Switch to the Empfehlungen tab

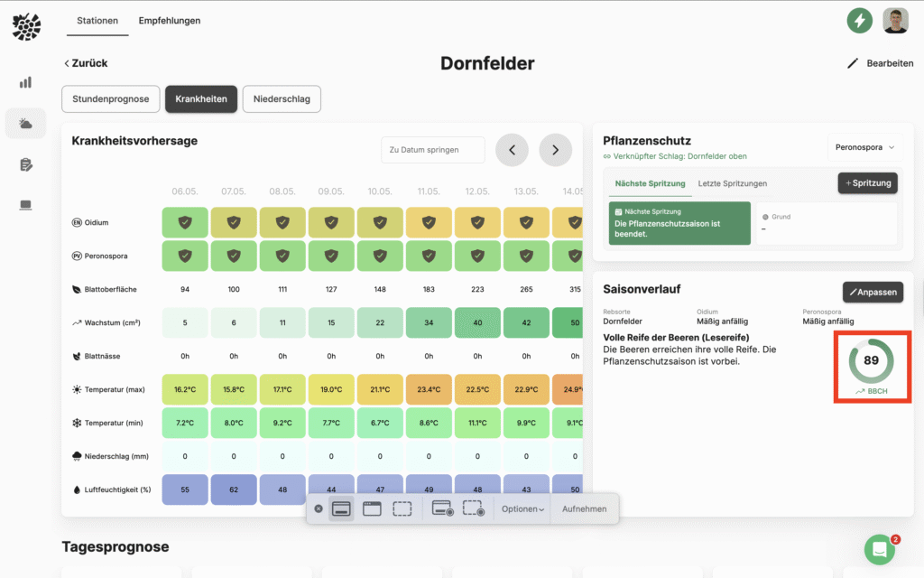[x=170, y=20]
